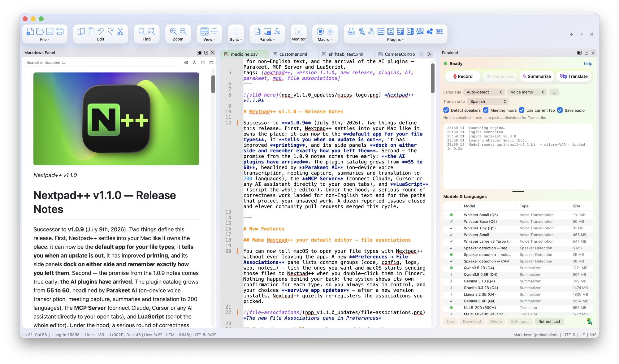The image size is (619, 364).
Task: Expand the Plugins dropdown
Action: pyautogui.click(x=395, y=40)
